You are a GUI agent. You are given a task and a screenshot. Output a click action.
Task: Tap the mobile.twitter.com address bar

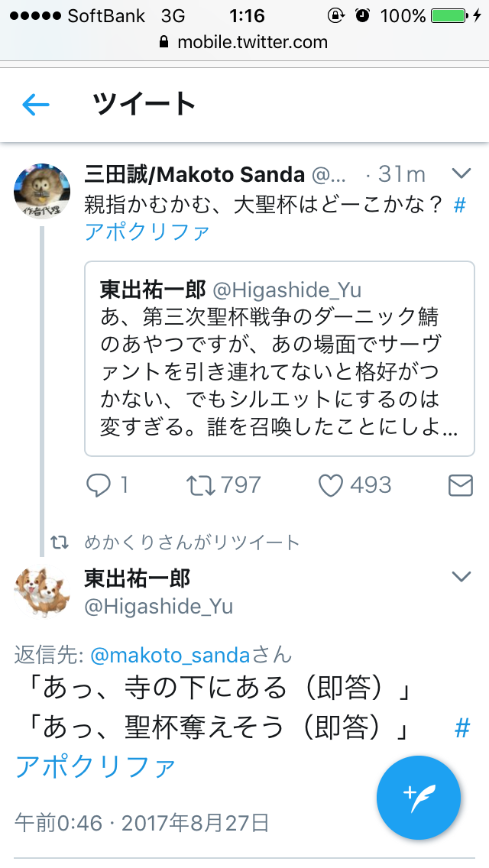[244, 43]
